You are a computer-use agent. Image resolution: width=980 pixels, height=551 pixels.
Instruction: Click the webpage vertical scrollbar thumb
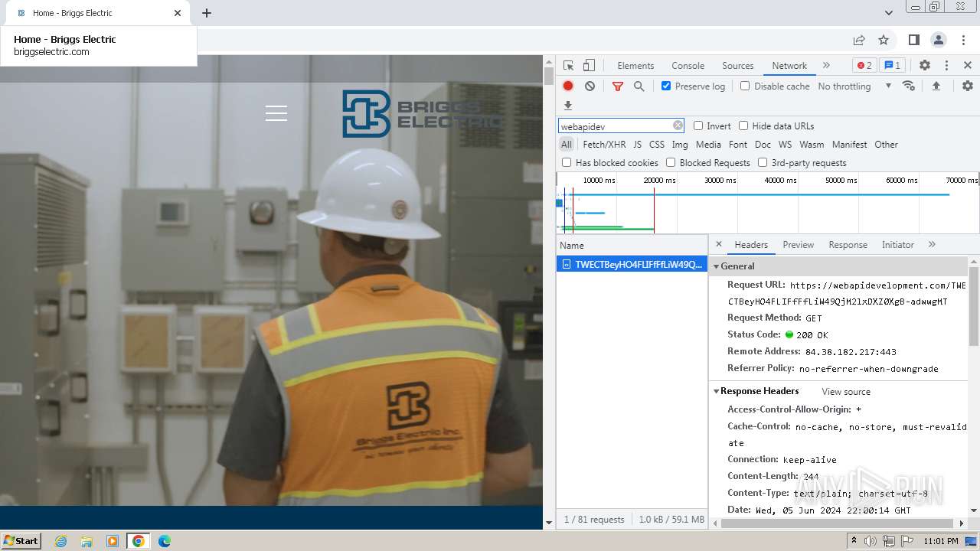(x=548, y=77)
